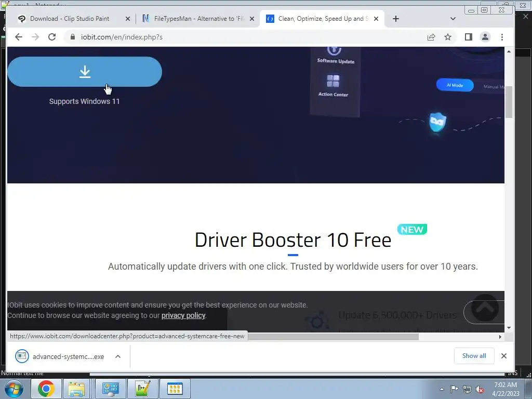Image resolution: width=532 pixels, height=399 pixels.
Task: Switch to the Download - Clip Studio Paint tab
Action: tap(70, 19)
